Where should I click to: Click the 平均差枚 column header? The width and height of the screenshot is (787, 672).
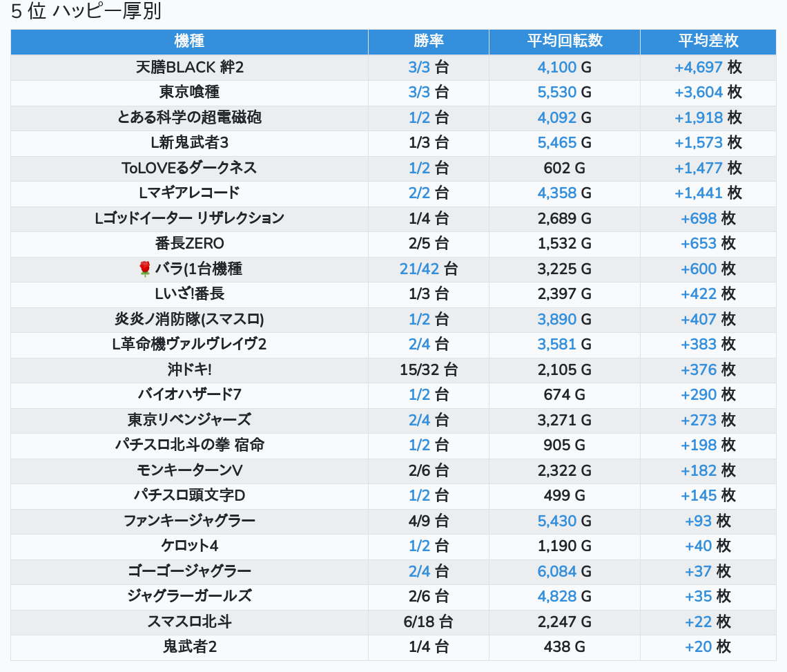coord(708,41)
